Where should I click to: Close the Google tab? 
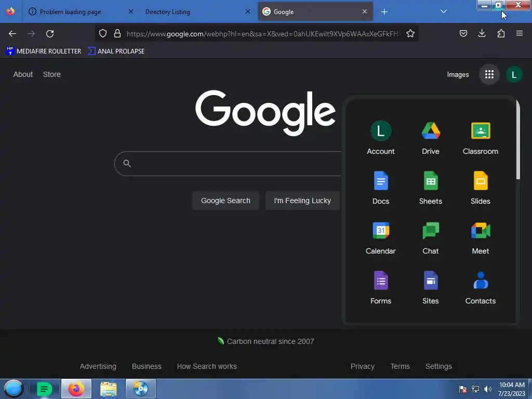[x=364, y=11]
